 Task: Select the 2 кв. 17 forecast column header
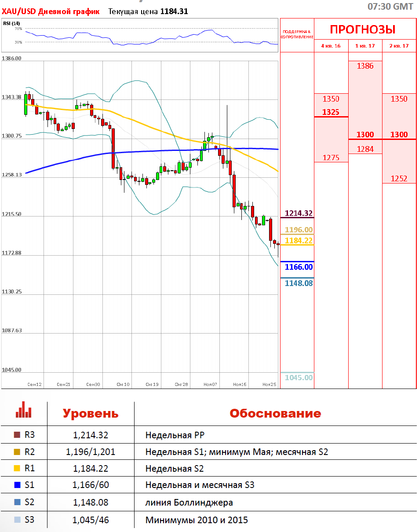(399, 46)
